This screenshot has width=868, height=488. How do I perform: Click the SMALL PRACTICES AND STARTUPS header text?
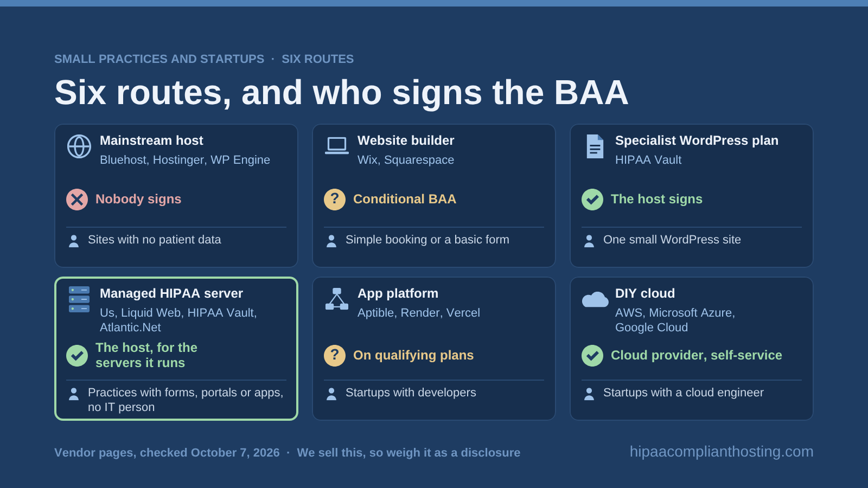point(159,59)
